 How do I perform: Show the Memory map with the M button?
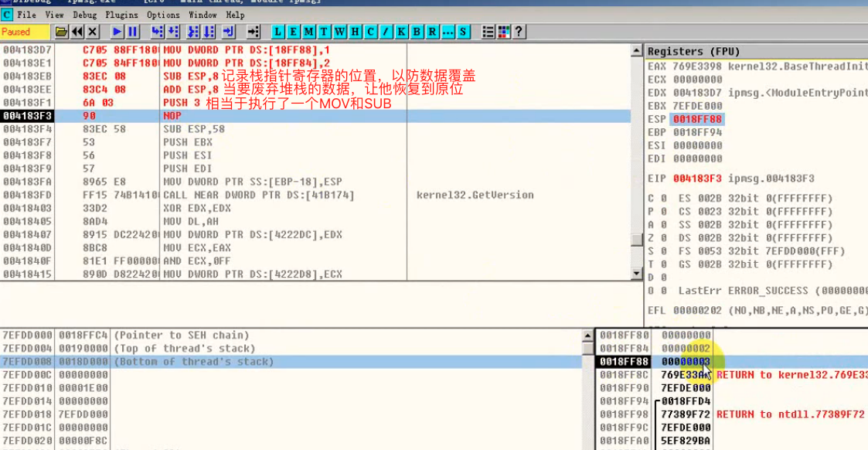click(x=309, y=32)
